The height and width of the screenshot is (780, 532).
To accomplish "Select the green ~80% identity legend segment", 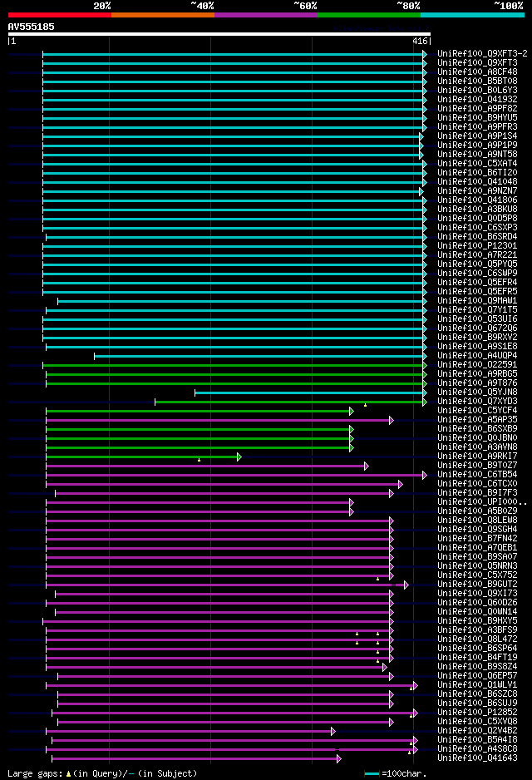I will 369,15.
